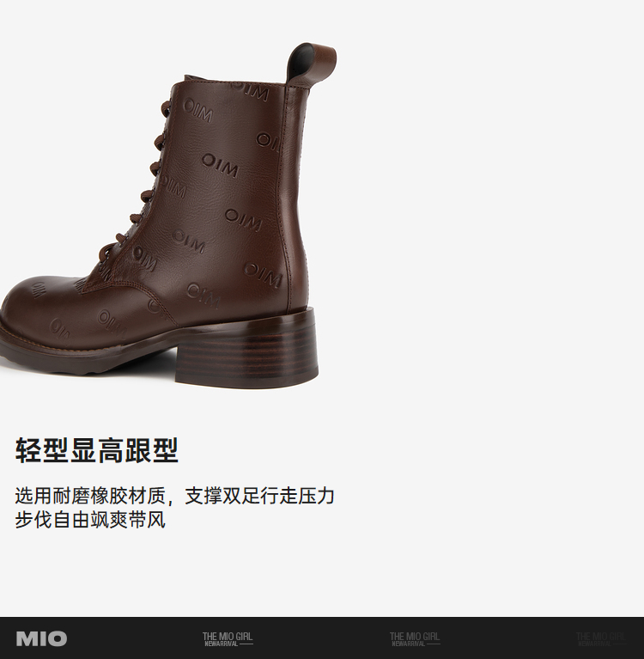Screen dimensions: 644x659
Task: Open the leftmost THE MIO GIRL footer label
Action: (228, 638)
